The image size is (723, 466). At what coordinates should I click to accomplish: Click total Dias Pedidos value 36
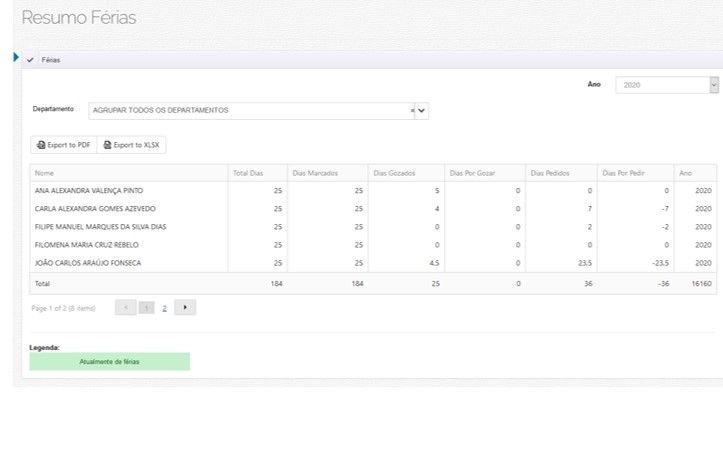click(588, 283)
